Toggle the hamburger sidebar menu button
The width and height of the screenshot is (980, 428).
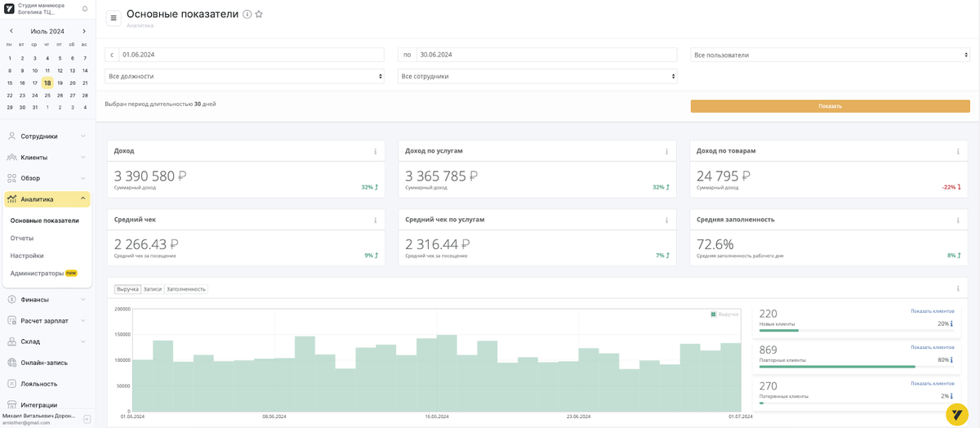pos(113,18)
